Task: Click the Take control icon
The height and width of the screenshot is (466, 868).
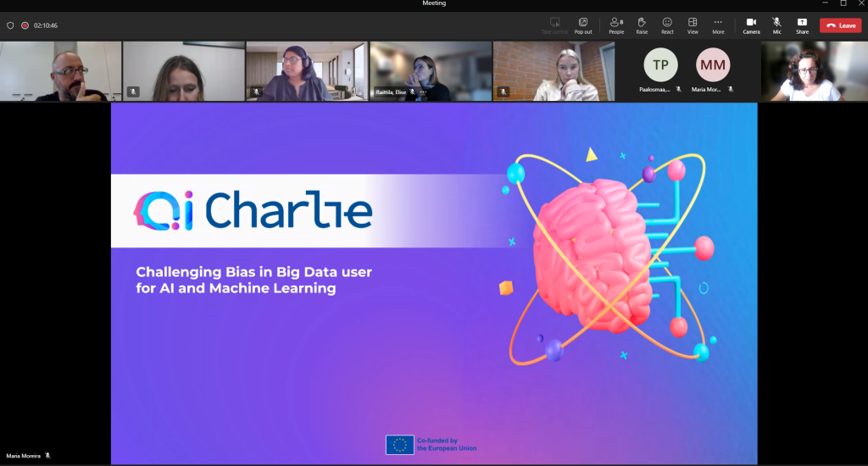Action: pos(554,24)
